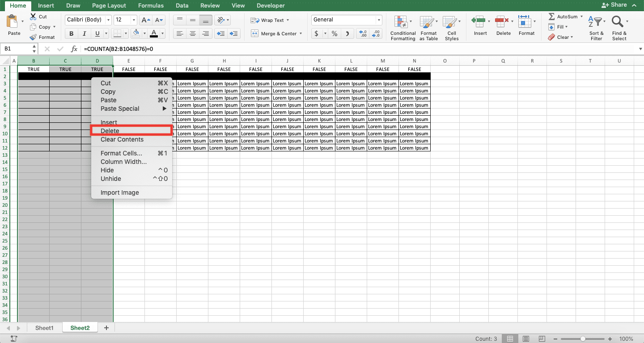This screenshot has width=644, height=343.
Task: Toggle bold formatting
Action: click(x=71, y=33)
